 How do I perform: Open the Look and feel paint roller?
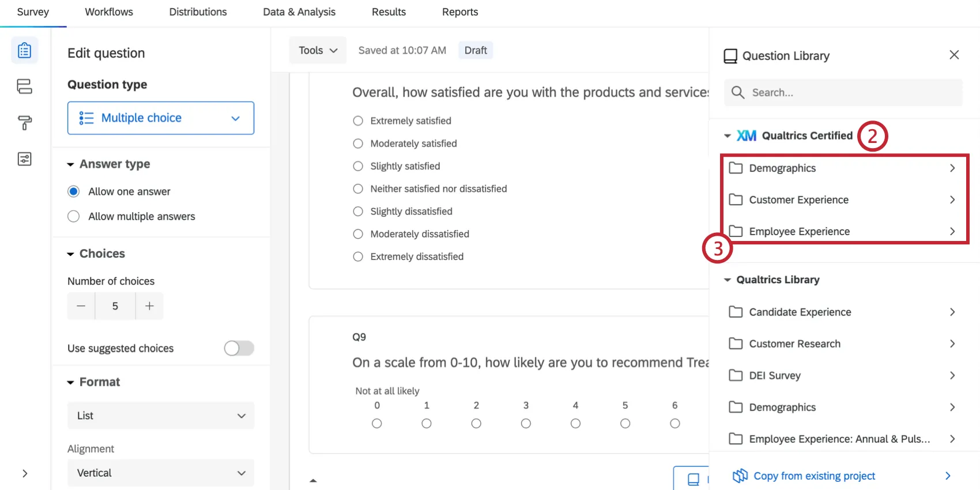click(x=24, y=122)
